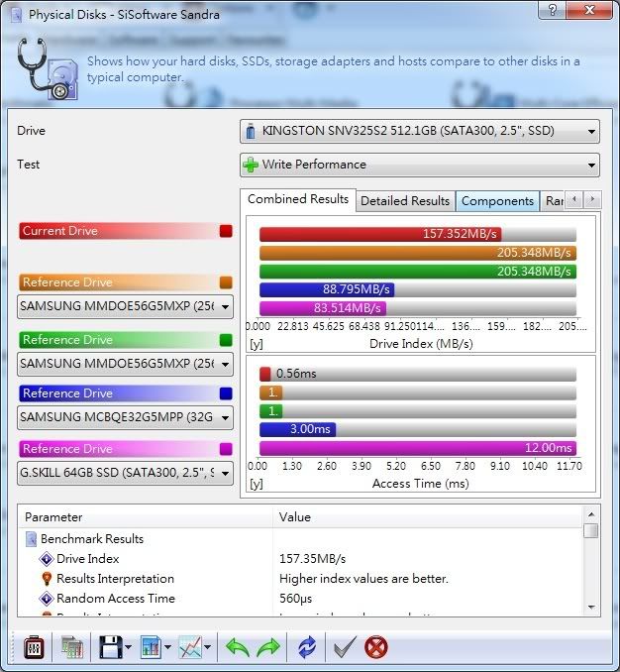
Task: Save results with the floppy disk icon
Action: 111,647
